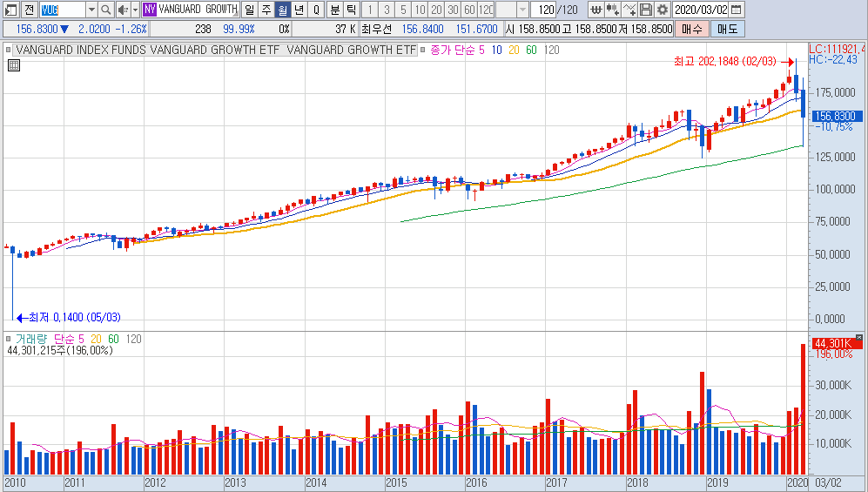Choose the 30 interval button
868x492 pixels.
click(454, 10)
